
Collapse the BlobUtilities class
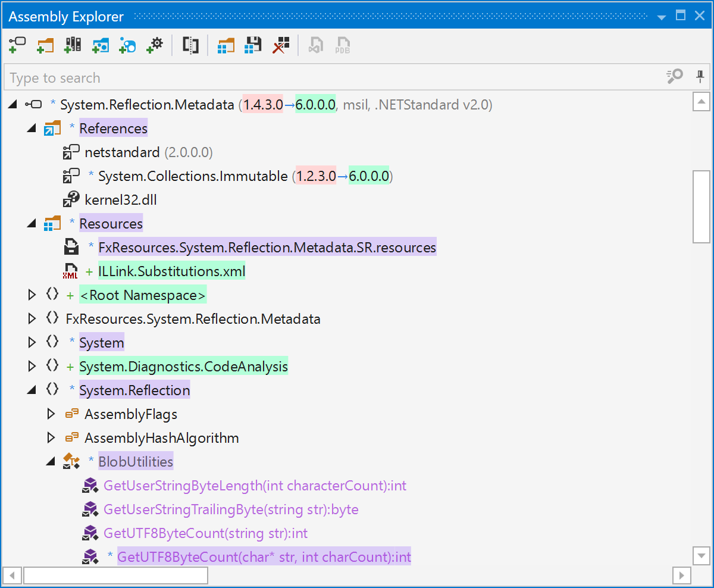coord(51,462)
